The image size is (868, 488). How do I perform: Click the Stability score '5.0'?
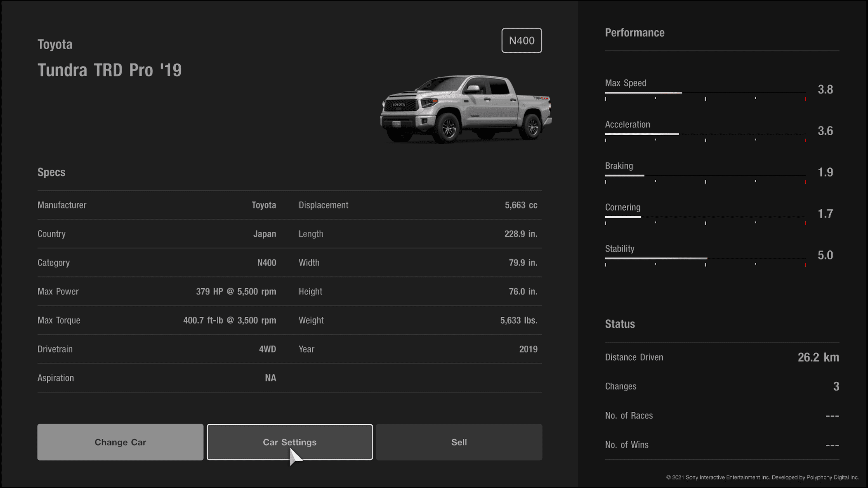point(825,255)
